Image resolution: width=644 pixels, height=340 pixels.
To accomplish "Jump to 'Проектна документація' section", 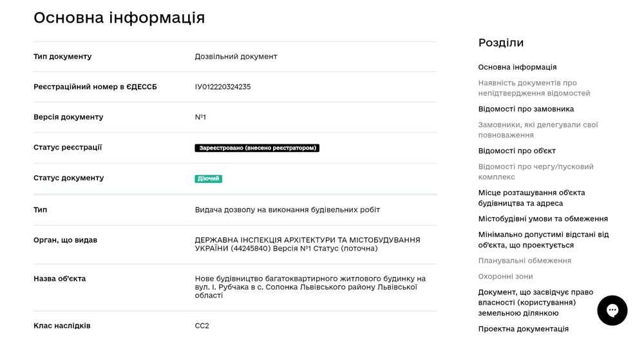I will (x=523, y=329).
